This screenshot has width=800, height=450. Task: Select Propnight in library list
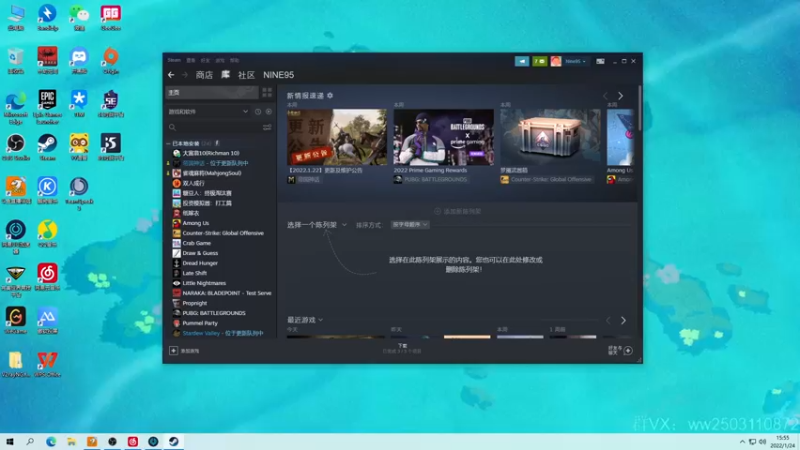coord(194,303)
